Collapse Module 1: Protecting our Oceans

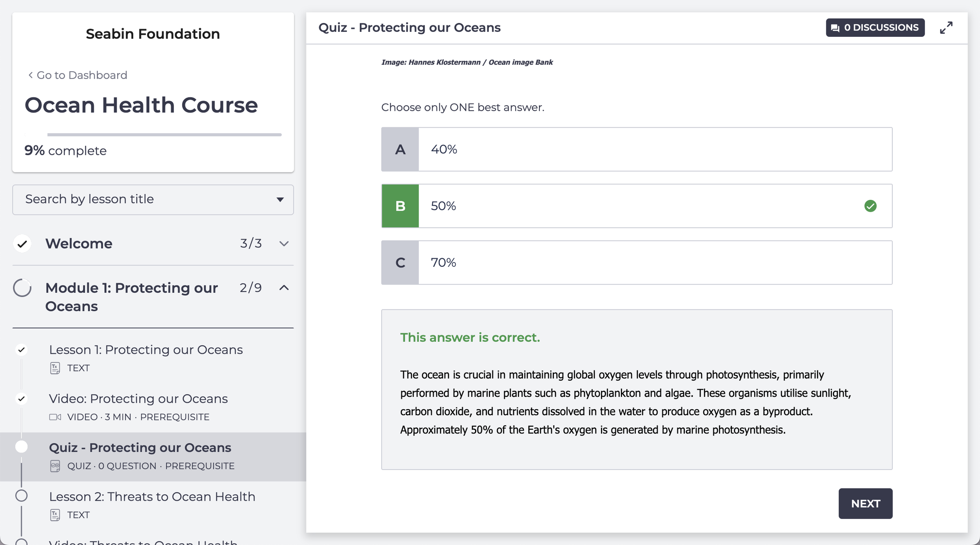point(284,288)
